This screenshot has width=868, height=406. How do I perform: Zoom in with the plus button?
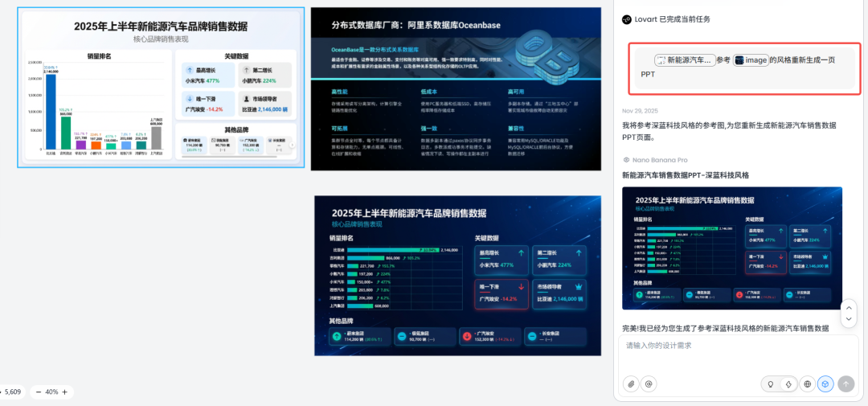click(65, 392)
